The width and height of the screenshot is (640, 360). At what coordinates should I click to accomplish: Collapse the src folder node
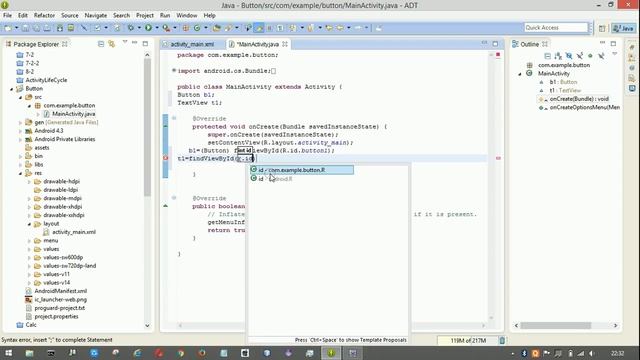[20, 97]
